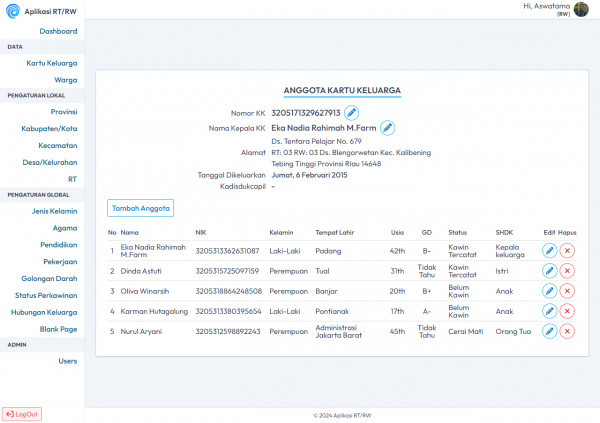Edit the Nomor KK number
The image size is (600, 423).
click(351, 113)
